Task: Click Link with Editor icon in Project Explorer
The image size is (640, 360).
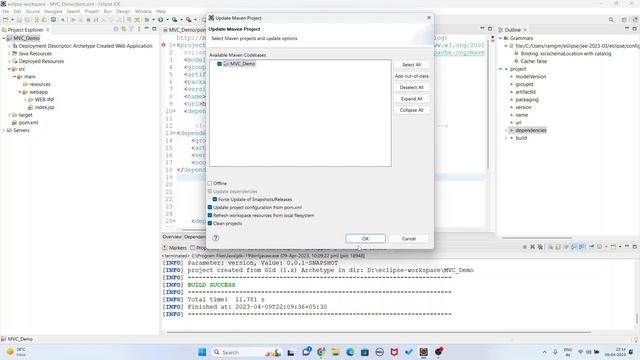Action: click(124, 29)
